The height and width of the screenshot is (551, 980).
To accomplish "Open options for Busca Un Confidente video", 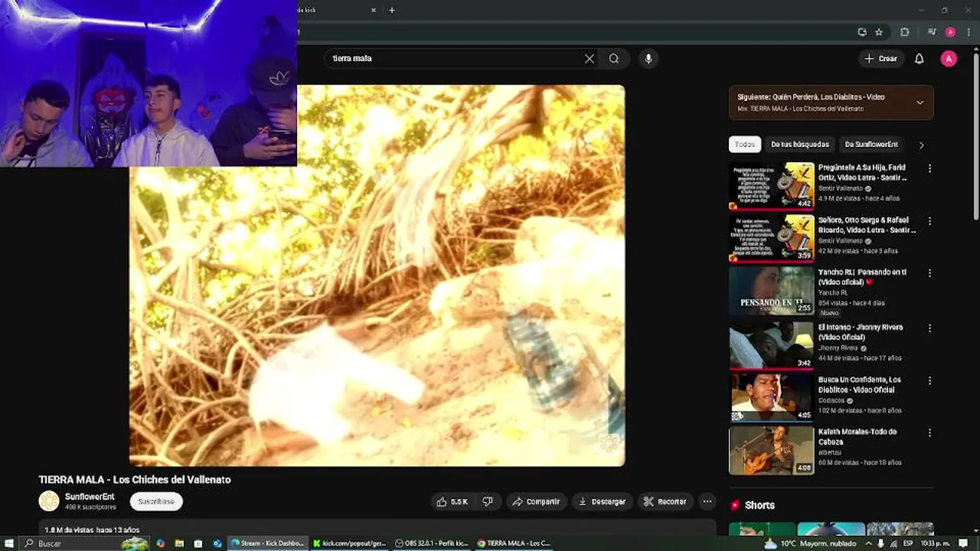I will point(929,380).
